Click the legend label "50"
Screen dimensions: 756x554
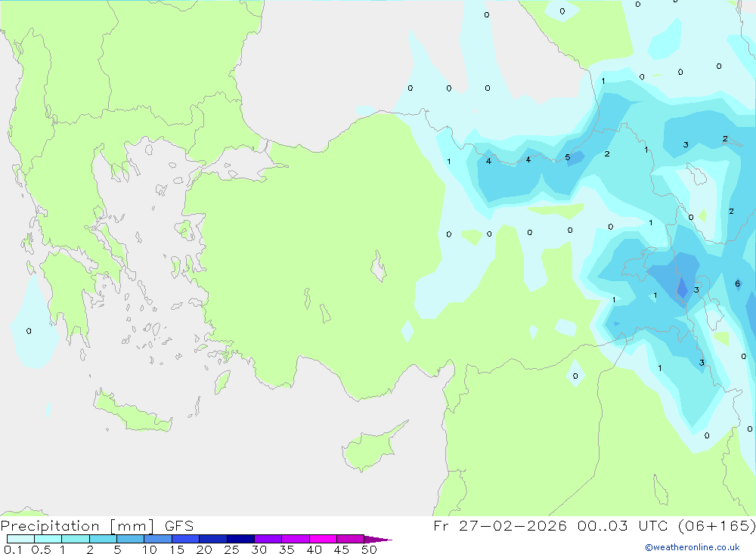[369, 549]
